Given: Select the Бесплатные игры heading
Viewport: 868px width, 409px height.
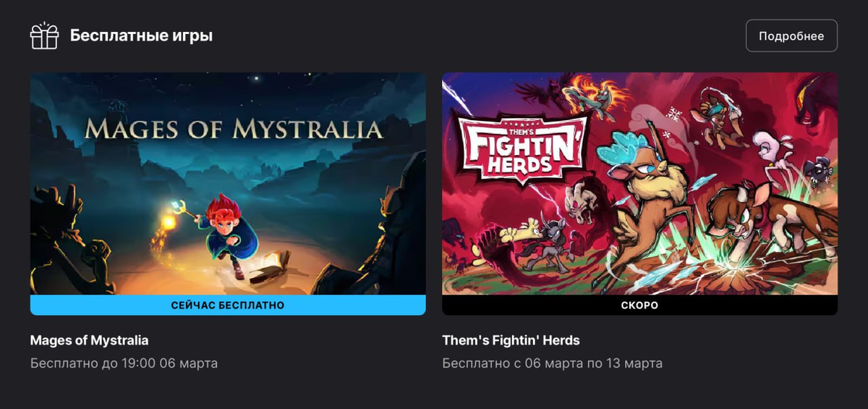Looking at the screenshot, I should point(141,35).
